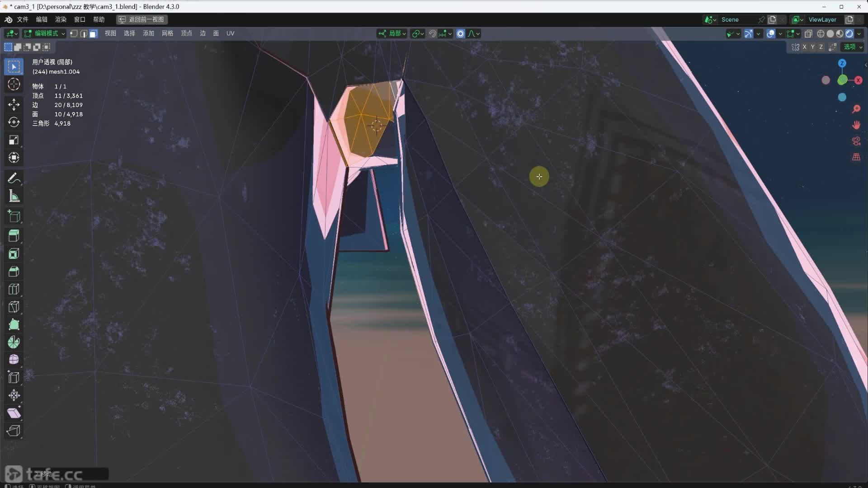Open the 文件 menu
The image size is (868, 488).
pos(23,19)
